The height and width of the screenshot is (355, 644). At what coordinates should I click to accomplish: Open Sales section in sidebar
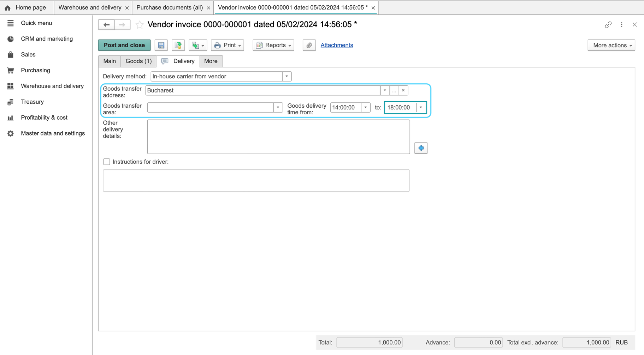pos(28,54)
